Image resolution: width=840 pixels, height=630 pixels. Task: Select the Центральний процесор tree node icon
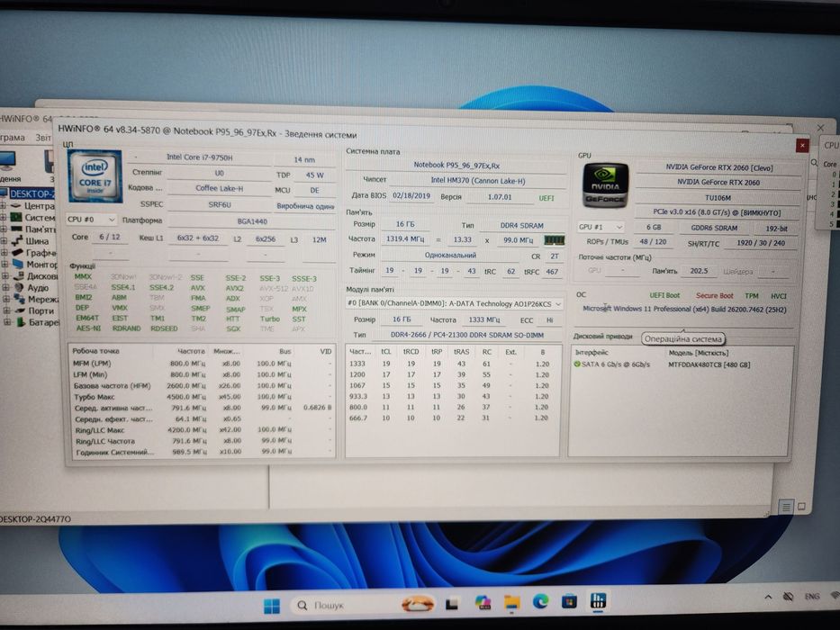pos(16,206)
